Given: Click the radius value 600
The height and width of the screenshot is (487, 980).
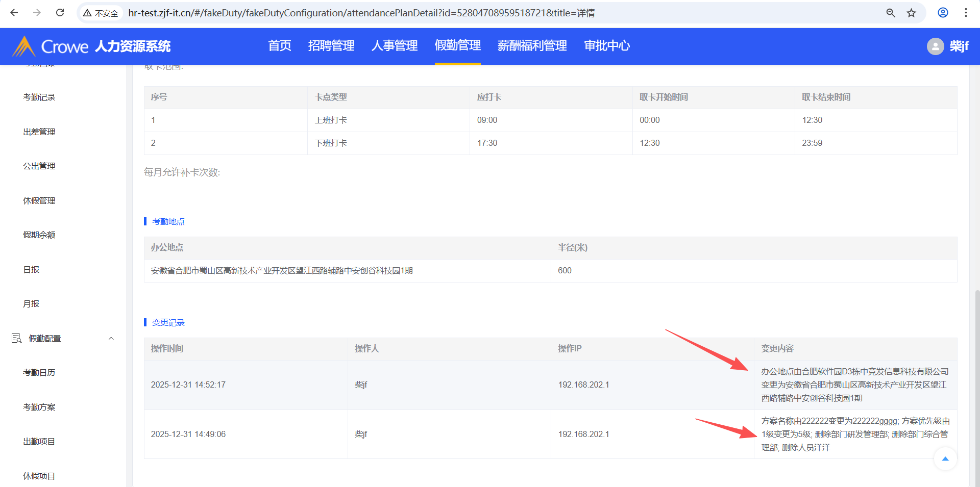Looking at the screenshot, I should [565, 271].
